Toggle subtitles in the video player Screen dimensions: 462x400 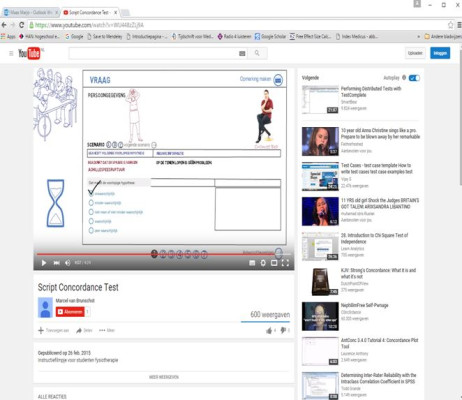[252, 263]
